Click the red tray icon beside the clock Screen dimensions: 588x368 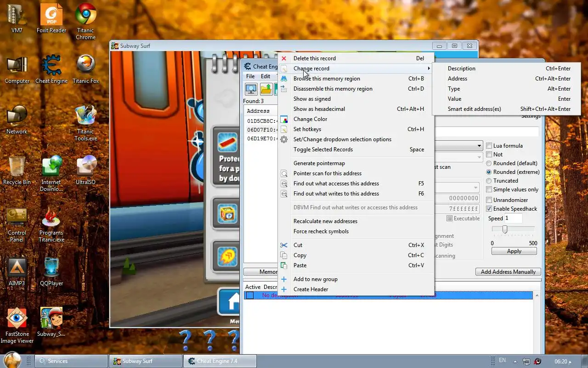537,361
